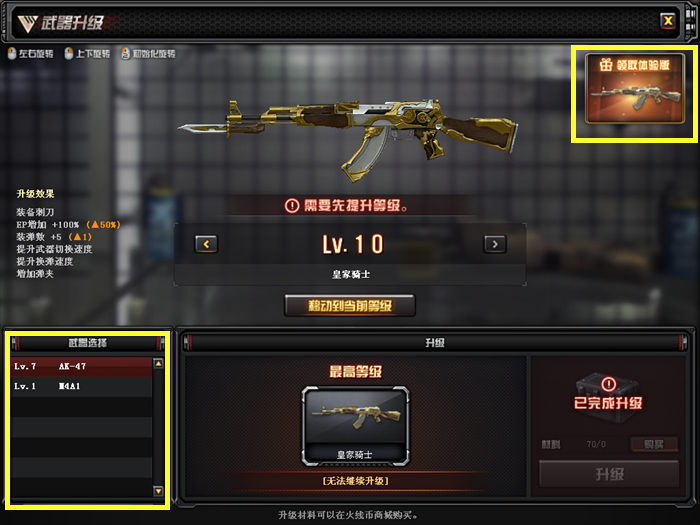Click the 购买 materials button
700x525 pixels.
(x=654, y=444)
